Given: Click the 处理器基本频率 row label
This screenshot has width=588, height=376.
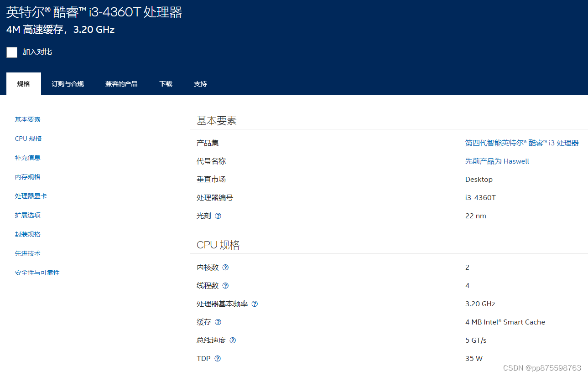Looking at the screenshot, I should 222,304.
